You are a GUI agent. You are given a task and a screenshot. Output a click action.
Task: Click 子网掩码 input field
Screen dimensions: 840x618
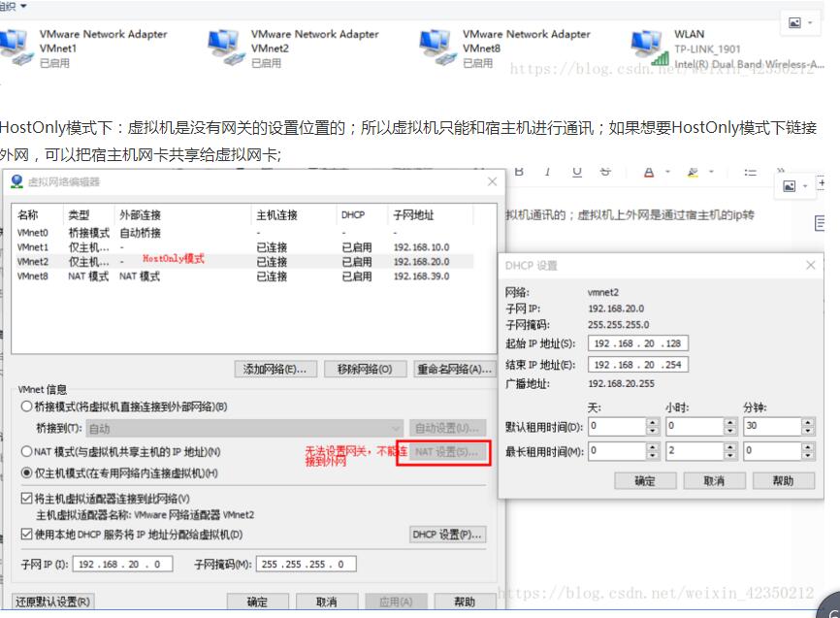coord(306,564)
